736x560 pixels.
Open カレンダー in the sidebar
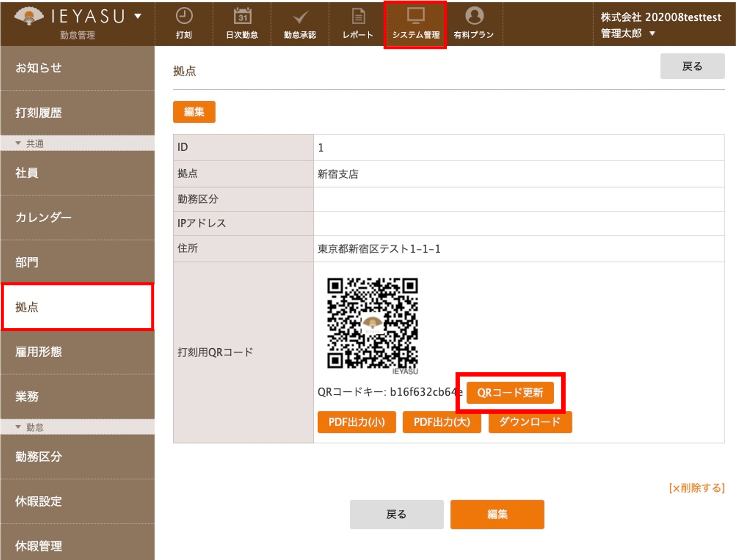pyautogui.click(x=77, y=217)
